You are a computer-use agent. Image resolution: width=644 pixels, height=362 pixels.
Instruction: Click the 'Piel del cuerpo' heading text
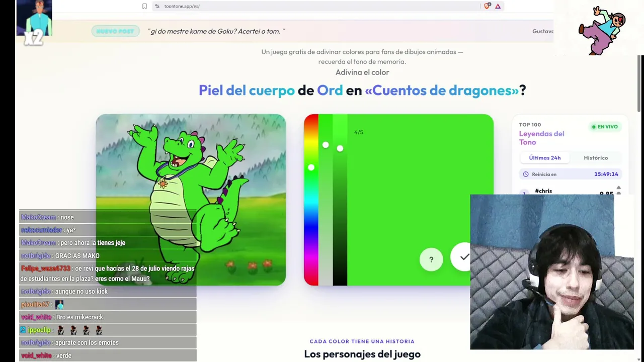pos(247,90)
